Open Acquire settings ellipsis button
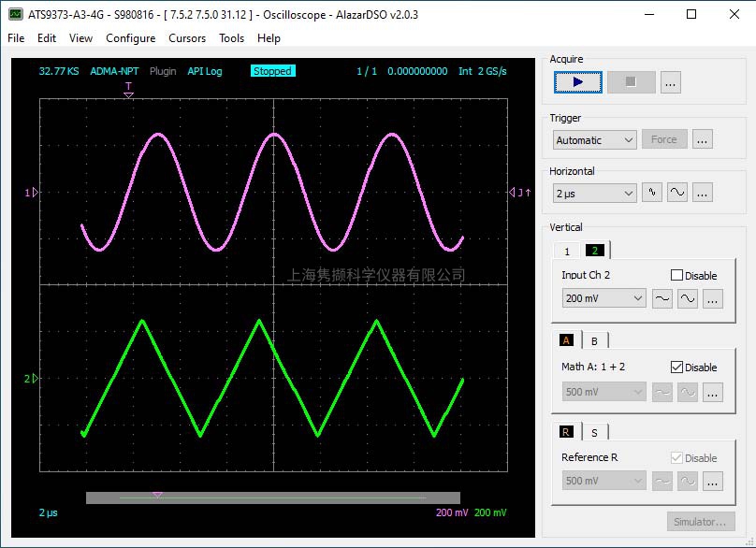 click(x=670, y=82)
